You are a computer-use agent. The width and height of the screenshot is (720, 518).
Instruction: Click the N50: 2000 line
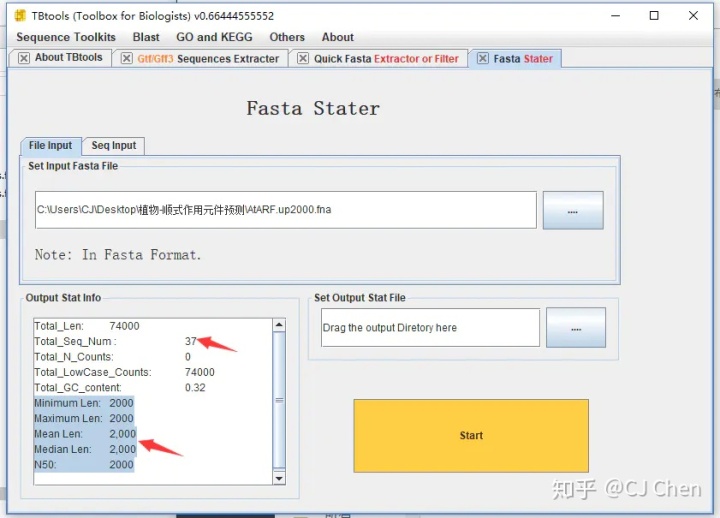(84, 465)
